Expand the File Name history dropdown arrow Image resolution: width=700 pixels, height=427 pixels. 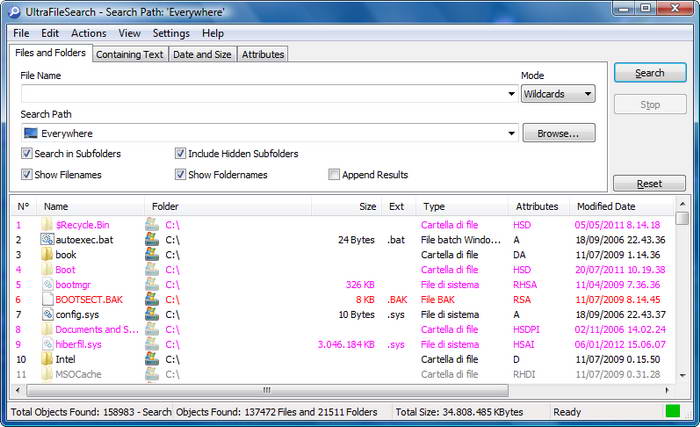click(x=512, y=94)
